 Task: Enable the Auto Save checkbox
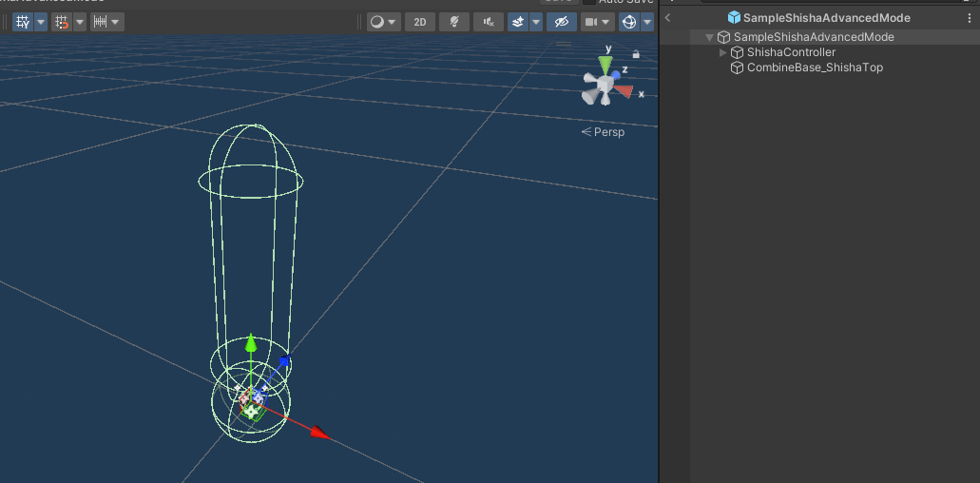point(588,2)
